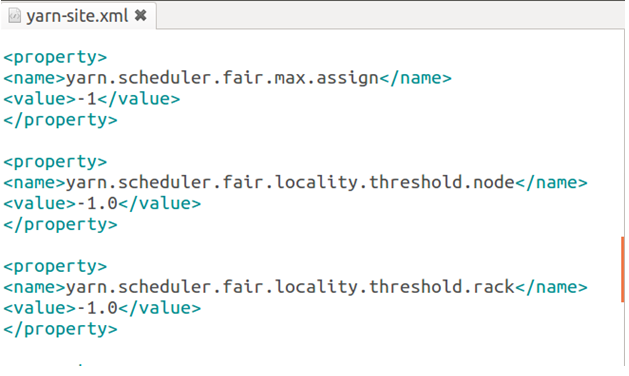Image resolution: width=629 pixels, height=376 pixels.
Task: Click the -1.0 value below threshold.rack
Action: point(97,308)
